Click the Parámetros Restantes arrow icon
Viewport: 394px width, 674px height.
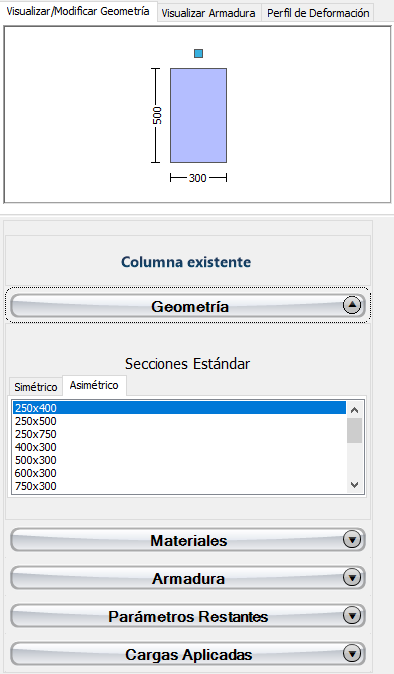coord(352,616)
